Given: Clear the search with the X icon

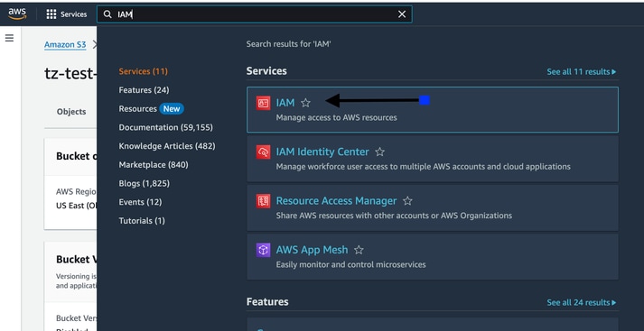Looking at the screenshot, I should coord(402,14).
